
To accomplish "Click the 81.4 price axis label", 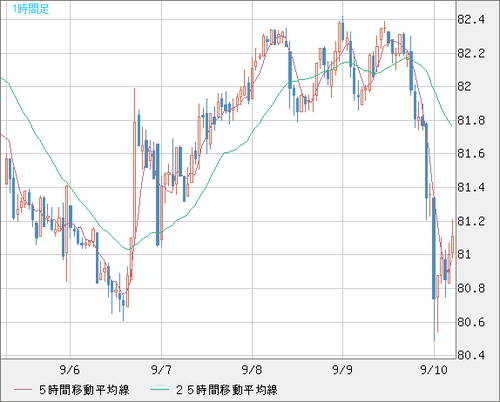I will click(471, 188).
